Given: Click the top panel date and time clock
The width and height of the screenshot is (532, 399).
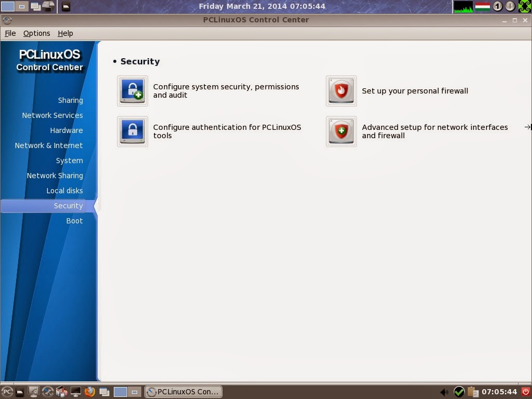Looking at the screenshot, I should 262,6.
